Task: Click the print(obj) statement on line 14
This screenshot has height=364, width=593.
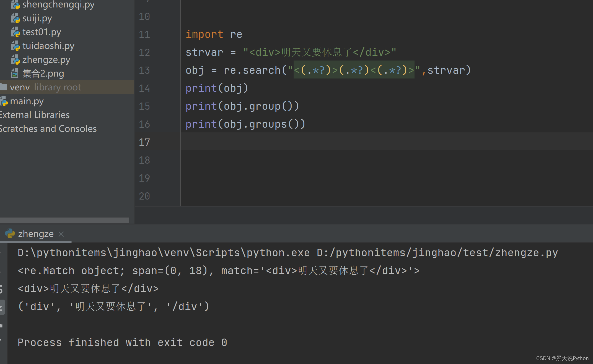Action: coord(217,88)
